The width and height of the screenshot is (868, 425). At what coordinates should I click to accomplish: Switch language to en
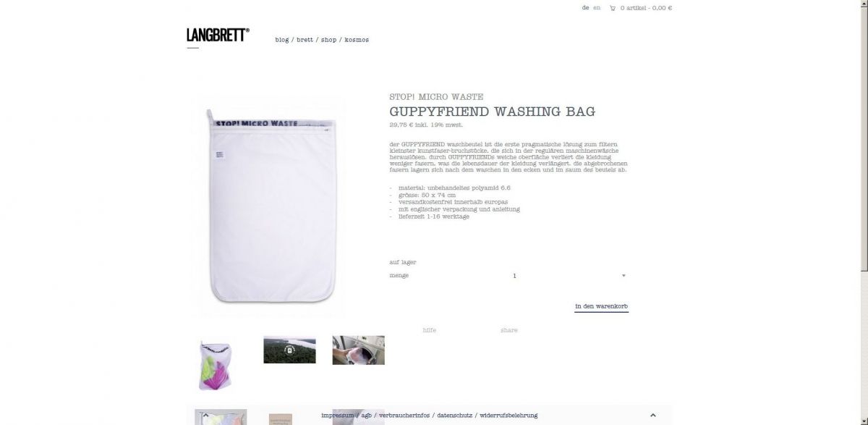point(597,7)
